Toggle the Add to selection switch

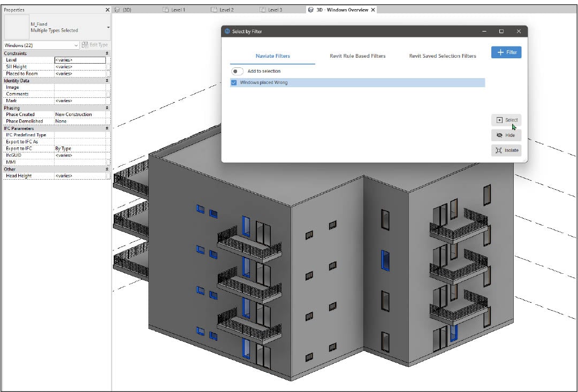click(237, 71)
